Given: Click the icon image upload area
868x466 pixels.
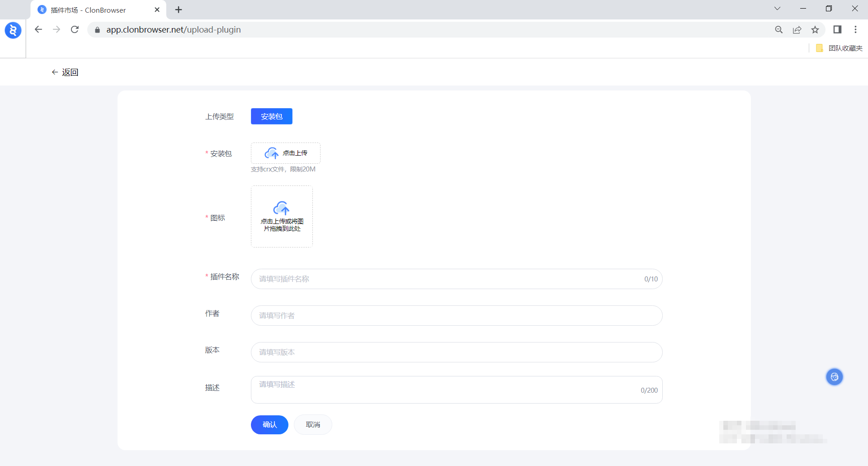Looking at the screenshot, I should [282, 216].
